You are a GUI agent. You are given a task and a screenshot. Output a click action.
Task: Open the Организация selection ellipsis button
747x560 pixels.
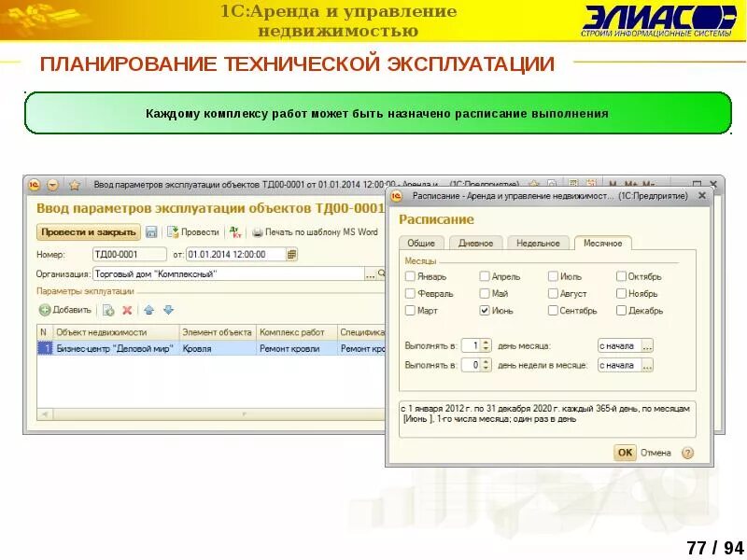click(x=370, y=273)
